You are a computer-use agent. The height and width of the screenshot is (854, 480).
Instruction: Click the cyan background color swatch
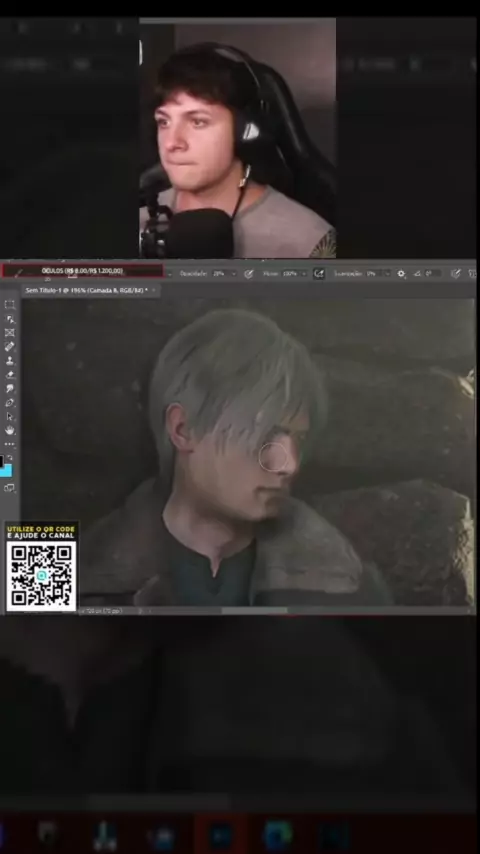coord(6,471)
